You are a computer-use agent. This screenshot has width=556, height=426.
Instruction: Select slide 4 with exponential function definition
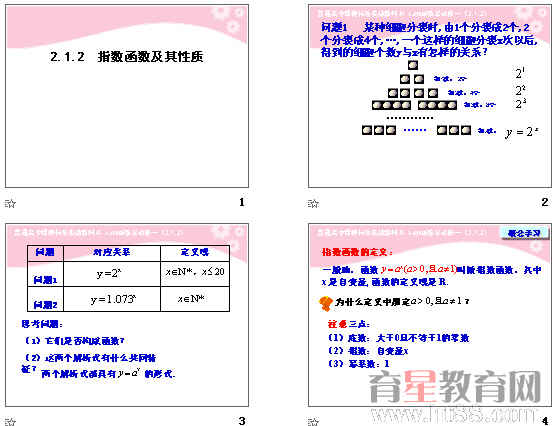(x=430, y=315)
